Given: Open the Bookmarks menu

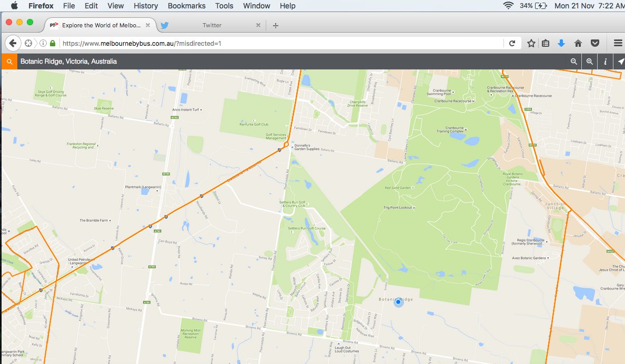Looking at the screenshot, I should point(187,6).
